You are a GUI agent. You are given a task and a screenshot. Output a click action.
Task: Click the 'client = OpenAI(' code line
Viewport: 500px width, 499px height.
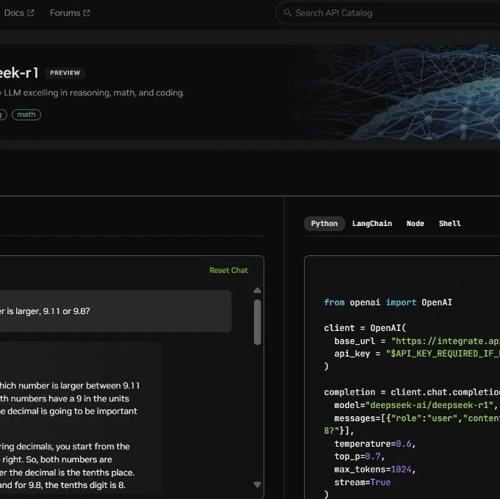[365, 328]
